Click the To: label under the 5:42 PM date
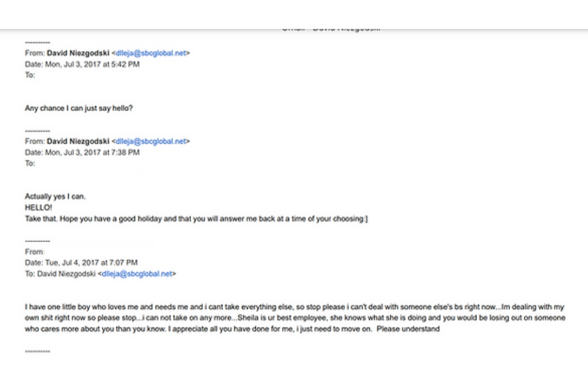The height and width of the screenshot is (380, 588). pos(30,75)
